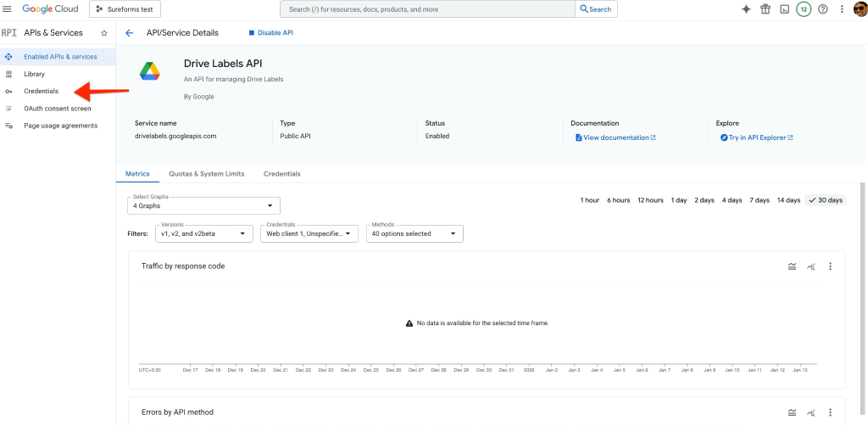868x426 pixels.
Task: Open the Gemini sparkle assistant icon
Action: coord(746,8)
